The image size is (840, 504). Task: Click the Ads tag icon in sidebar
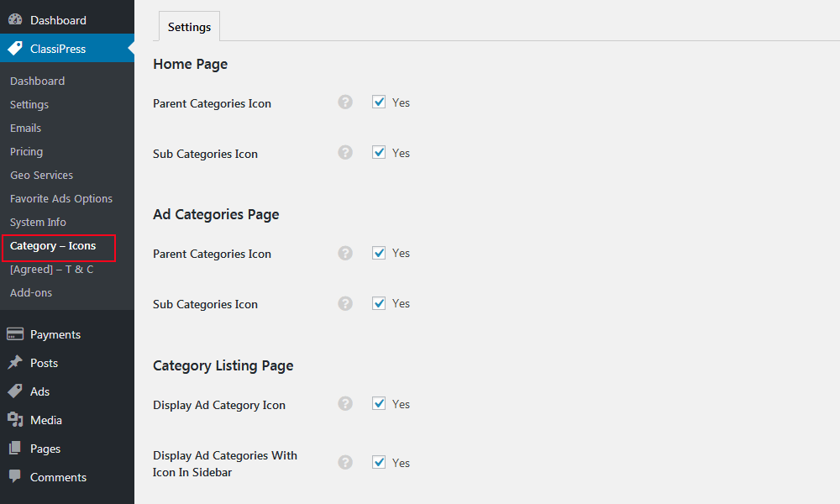(x=14, y=391)
